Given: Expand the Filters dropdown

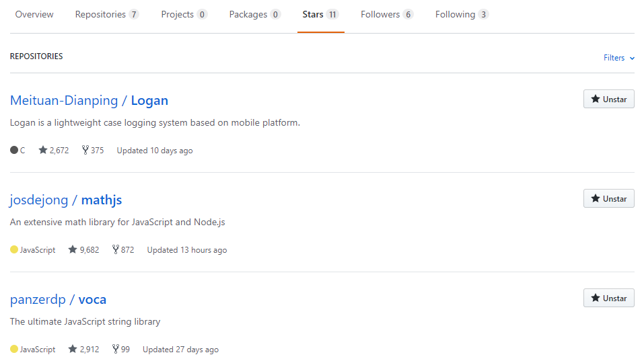Looking at the screenshot, I should coord(619,58).
